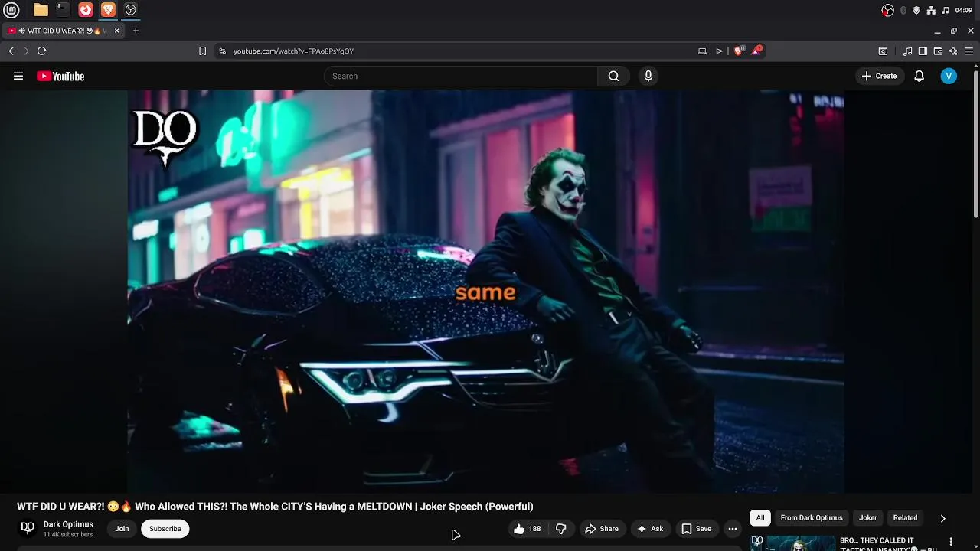This screenshot has width=980, height=551.
Task: Open the Brave main hamburger menu
Action: click(x=969, y=51)
